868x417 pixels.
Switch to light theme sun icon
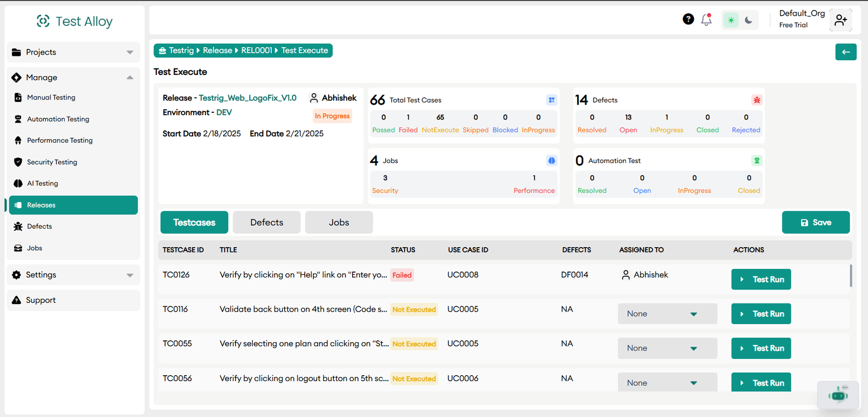pyautogui.click(x=731, y=21)
